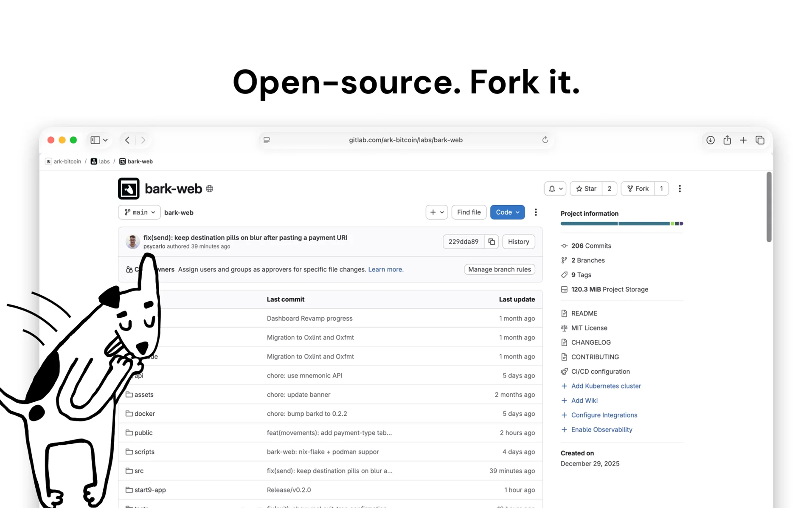Open the plus add-file dropdown
Image resolution: width=812 pixels, height=508 pixels.
pyautogui.click(x=437, y=212)
